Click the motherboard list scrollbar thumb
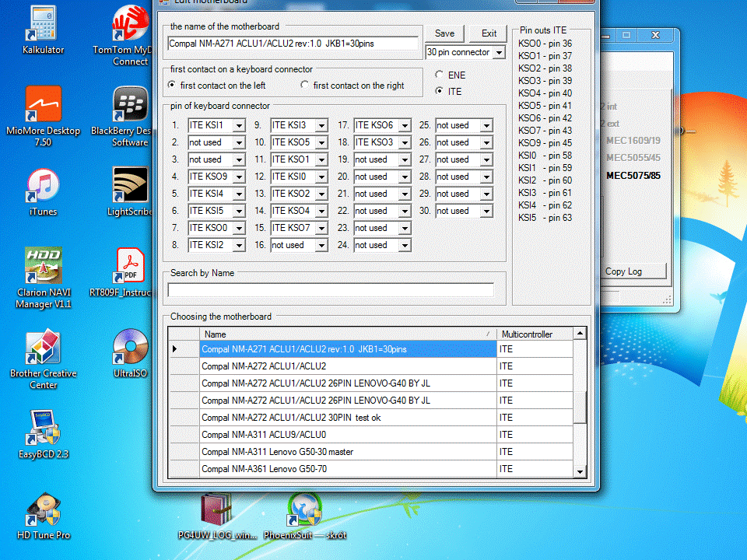The image size is (747, 560). point(580,407)
